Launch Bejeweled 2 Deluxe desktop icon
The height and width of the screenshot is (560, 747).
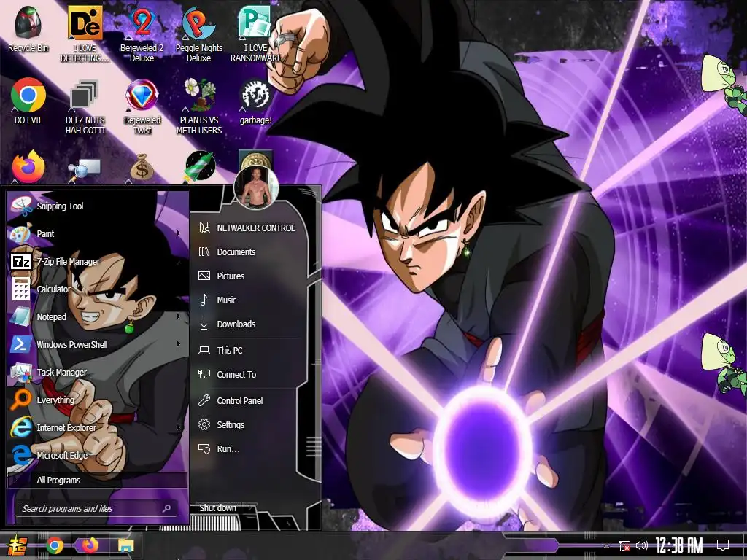click(x=142, y=34)
